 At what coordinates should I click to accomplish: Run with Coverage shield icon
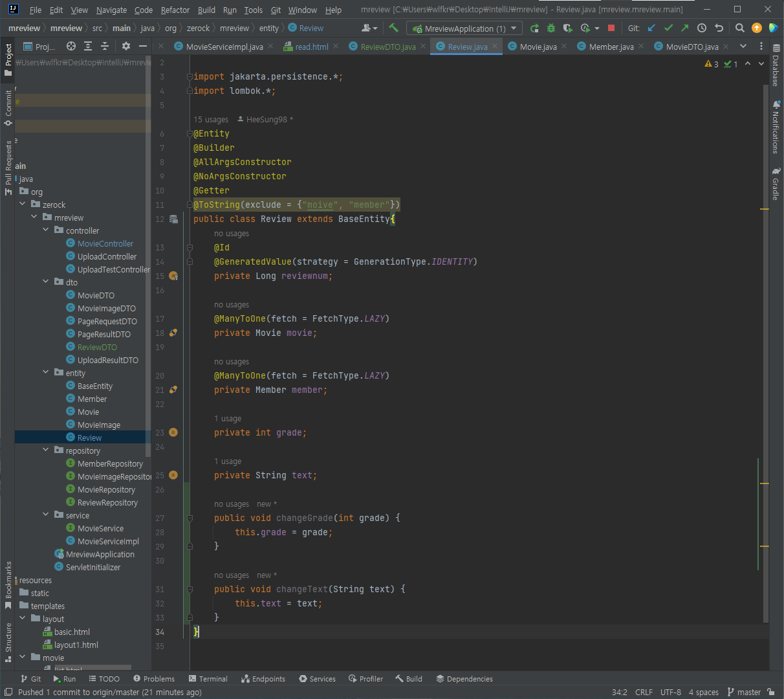(x=568, y=28)
